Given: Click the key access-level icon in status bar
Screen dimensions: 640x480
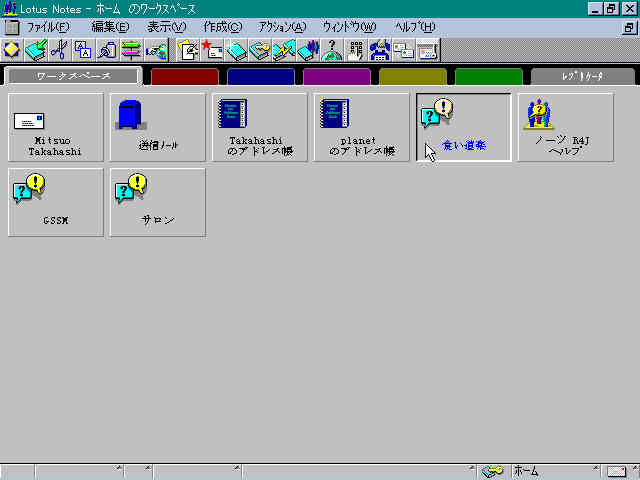Looking at the screenshot, I should pyautogui.click(x=493, y=472).
